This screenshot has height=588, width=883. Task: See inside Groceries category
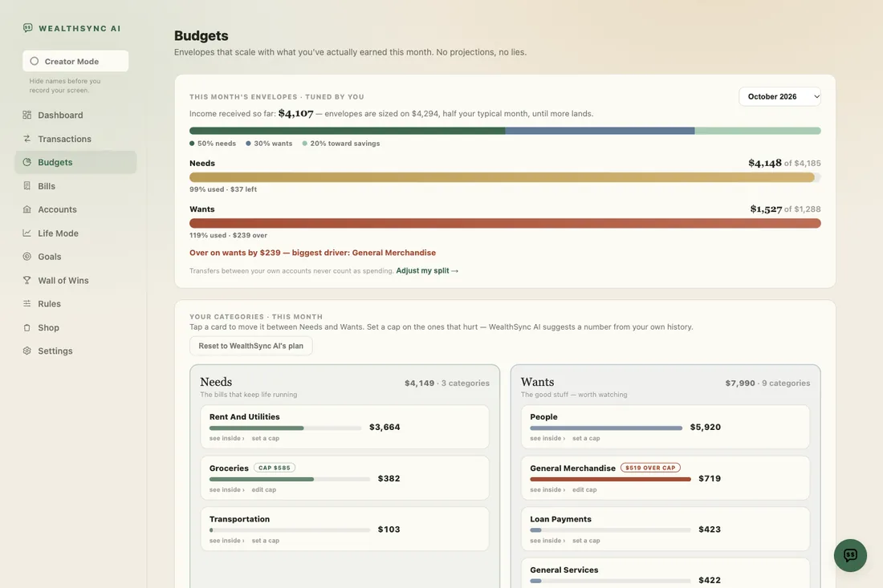pyautogui.click(x=227, y=489)
